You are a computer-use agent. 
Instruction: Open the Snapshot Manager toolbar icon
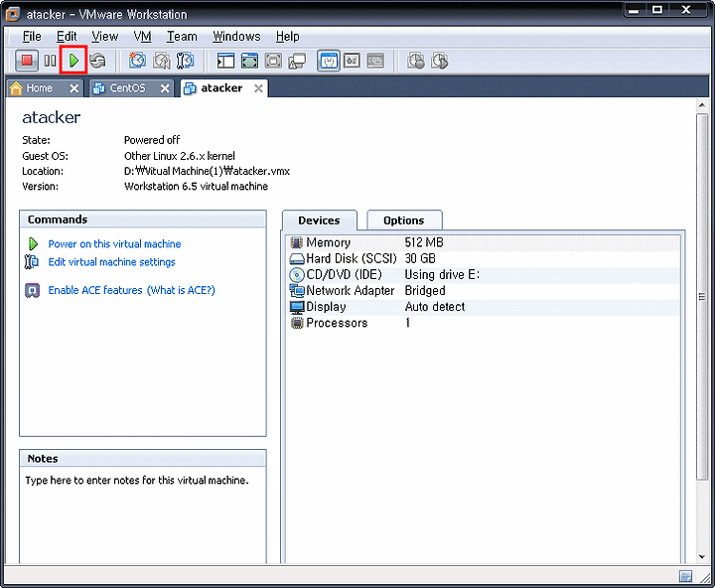tap(185, 61)
